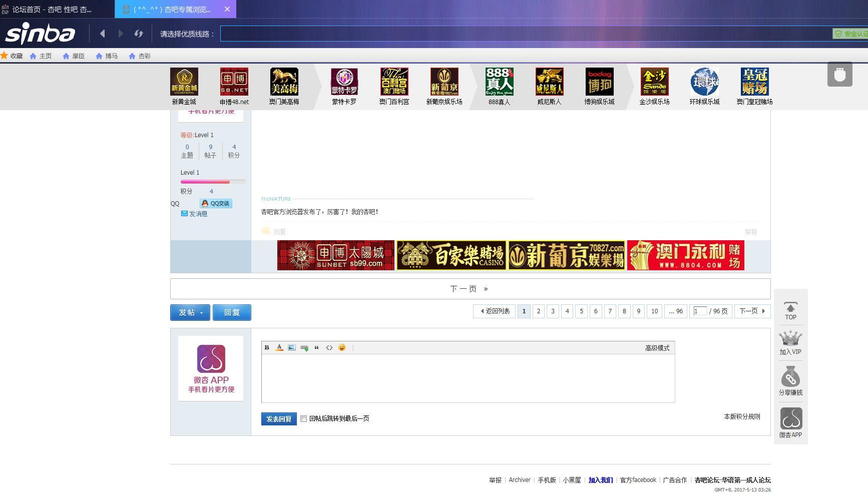This screenshot has height=503, width=868.
Task: Submit with the 发表回复 button
Action: coord(279,419)
